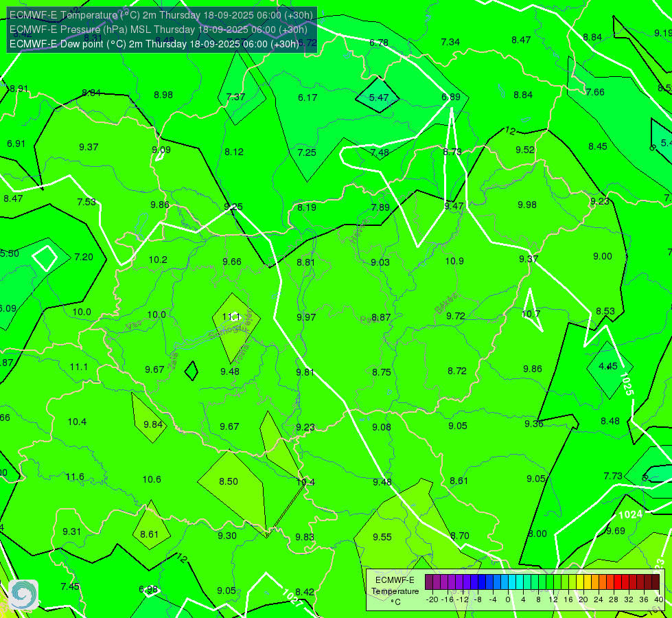Click the value 9.84 on the map

(153, 424)
